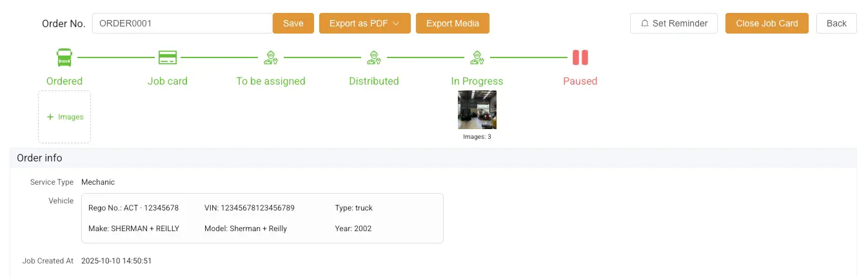Screen dimensions: 868x277
Task: Save the order
Action: [293, 23]
